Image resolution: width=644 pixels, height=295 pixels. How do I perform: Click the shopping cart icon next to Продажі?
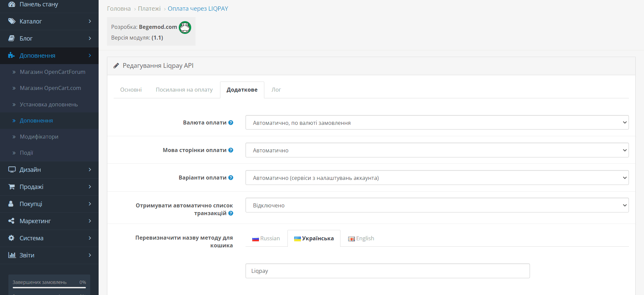[x=12, y=187]
